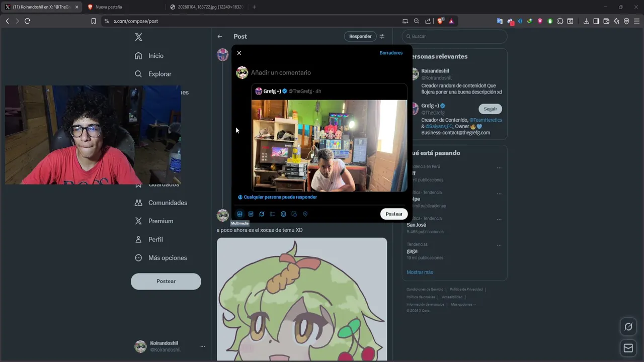Open Brave VPN shield icon in toolbar
This screenshot has width=644, height=362.
point(626,21)
